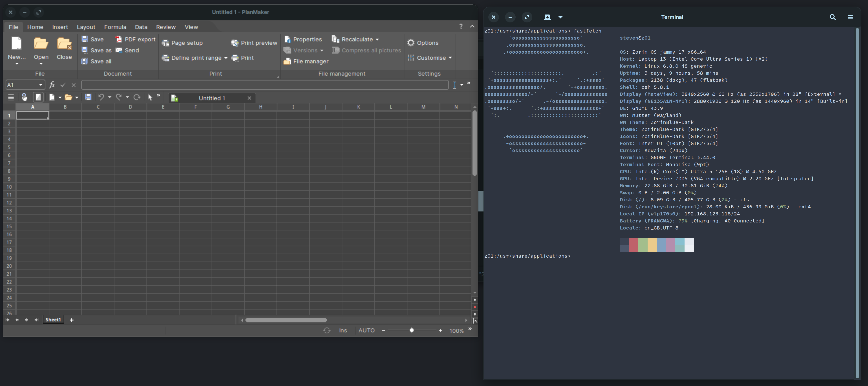Toggle touch mode hand icon

(x=24, y=97)
